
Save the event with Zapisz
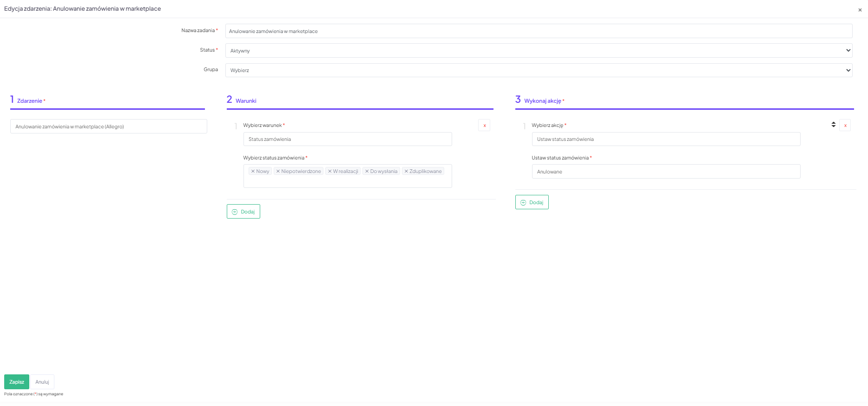coord(17,382)
